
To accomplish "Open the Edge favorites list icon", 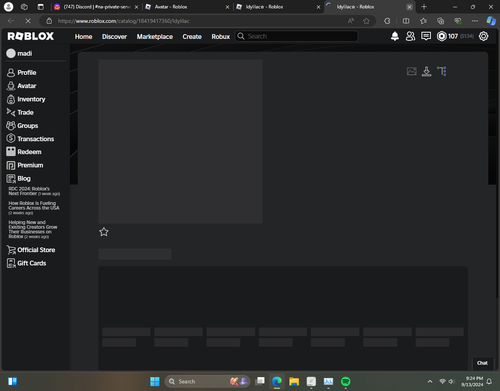I will click(x=423, y=21).
